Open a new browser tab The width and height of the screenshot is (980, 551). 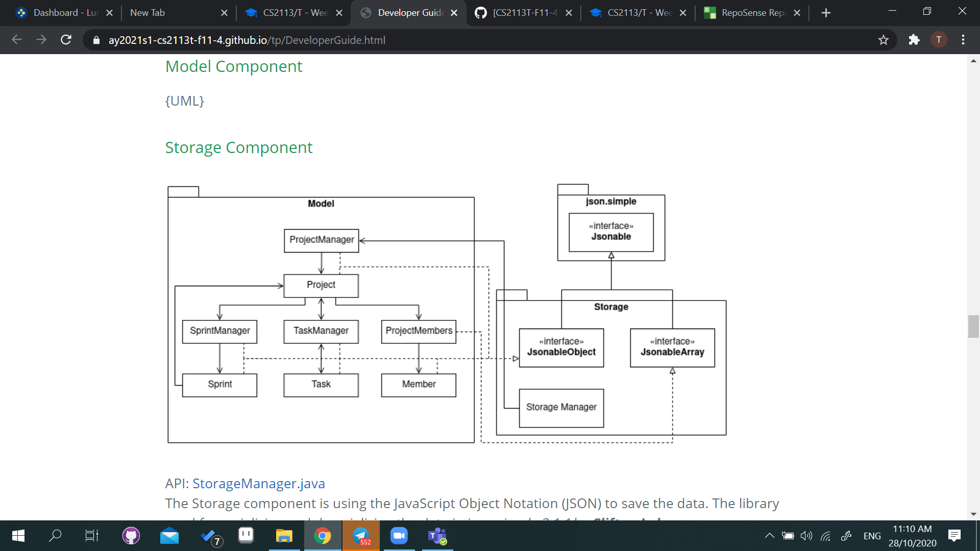826,13
